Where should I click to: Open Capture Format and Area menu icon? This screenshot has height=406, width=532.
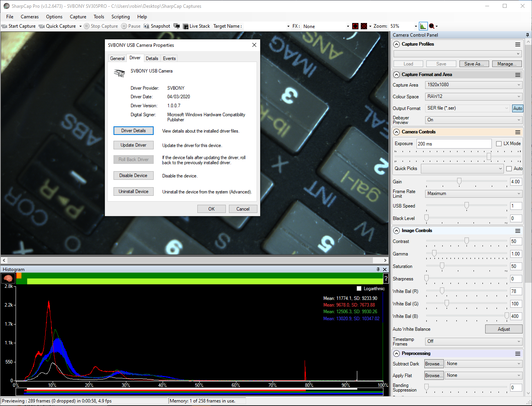518,75
